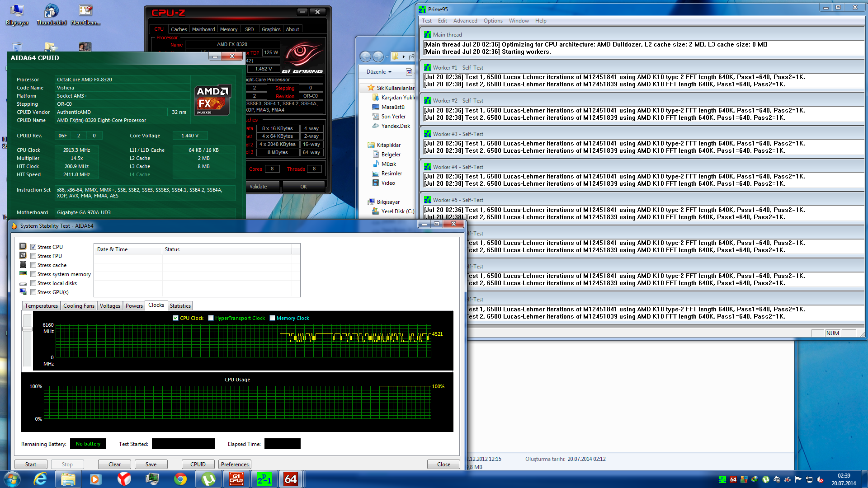Open the Düzenle dropdown in Explorer

coord(379,72)
